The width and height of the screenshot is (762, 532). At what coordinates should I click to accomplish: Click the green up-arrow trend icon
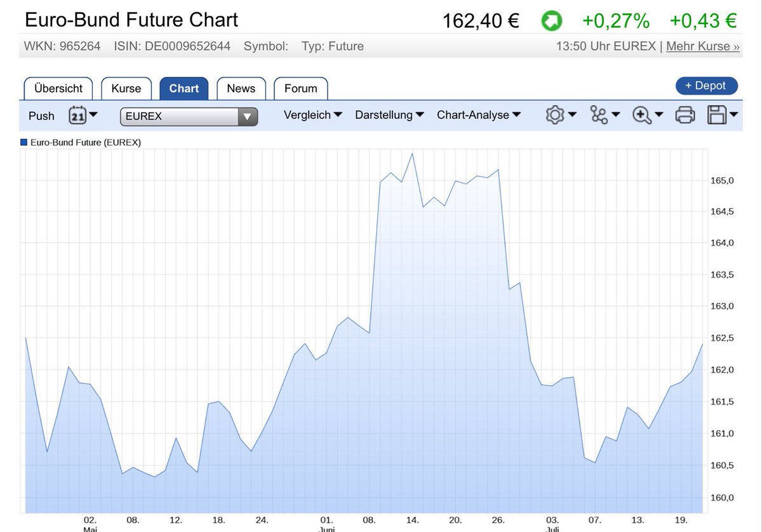pyautogui.click(x=551, y=21)
